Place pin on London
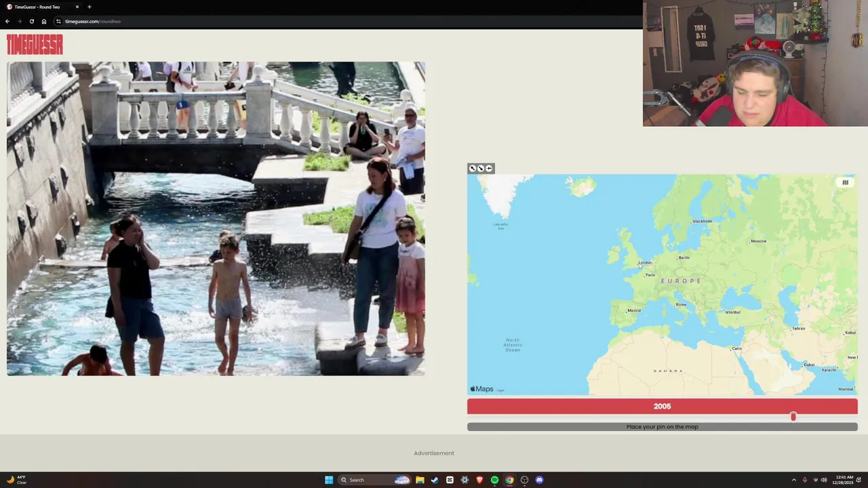 click(x=644, y=263)
